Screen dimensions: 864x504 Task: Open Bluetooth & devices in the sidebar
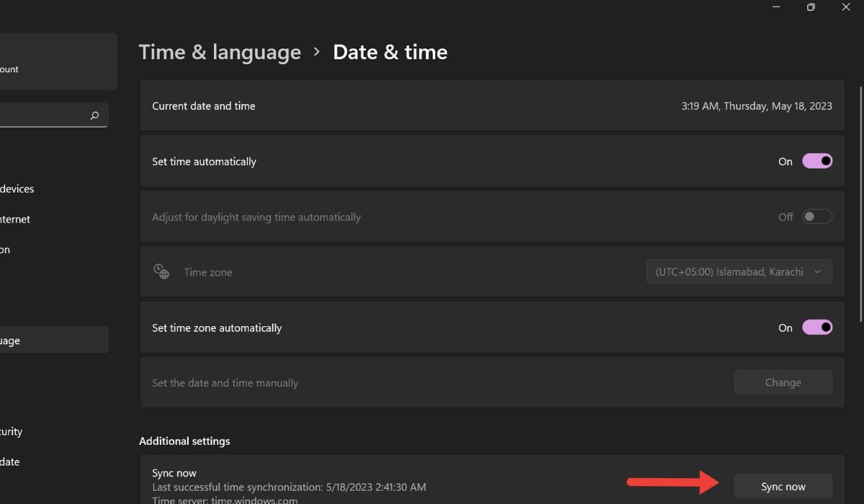point(17,189)
